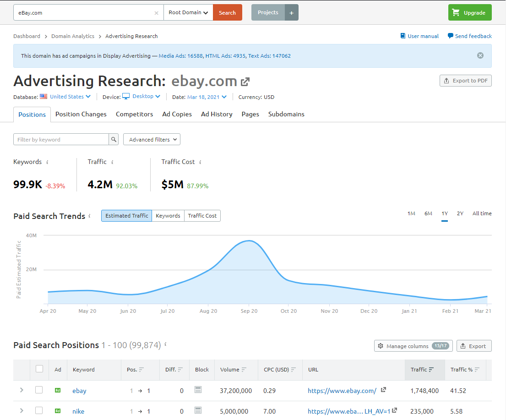506x420 pixels.
Task: Click the orange Search button
Action: coord(228,12)
